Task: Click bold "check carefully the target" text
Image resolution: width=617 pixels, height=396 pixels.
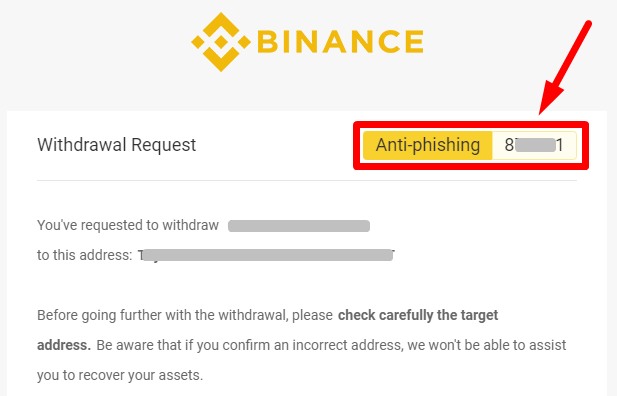Action: (x=418, y=315)
